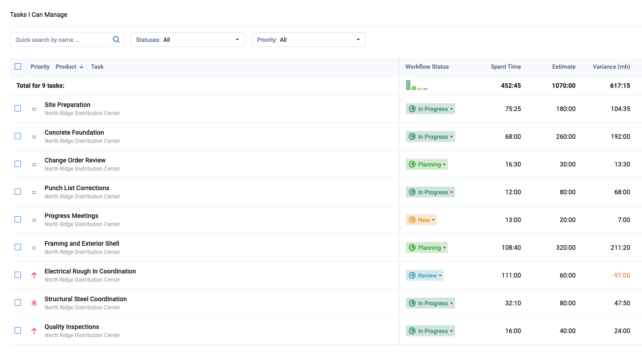Click the Product sort arrow icon

coord(81,66)
